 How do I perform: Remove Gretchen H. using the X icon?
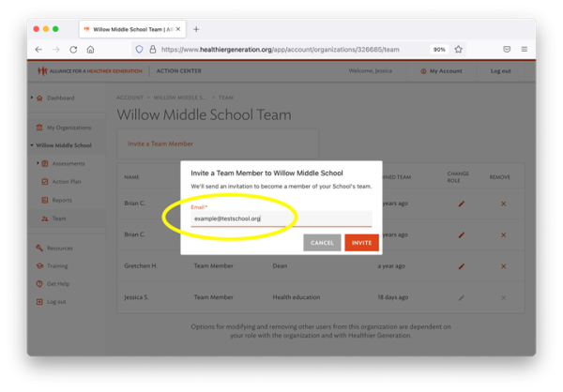(503, 265)
